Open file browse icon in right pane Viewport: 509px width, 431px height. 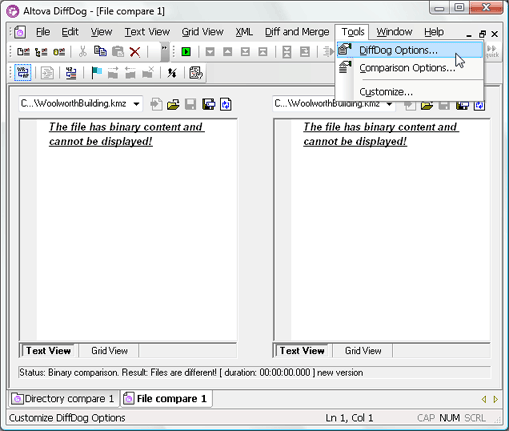[x=427, y=105]
